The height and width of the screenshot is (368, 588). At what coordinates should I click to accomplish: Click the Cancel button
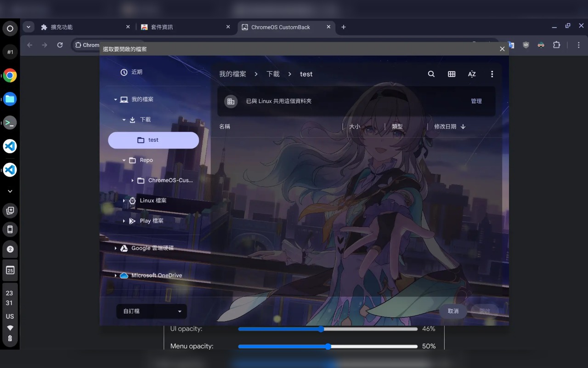click(x=453, y=311)
